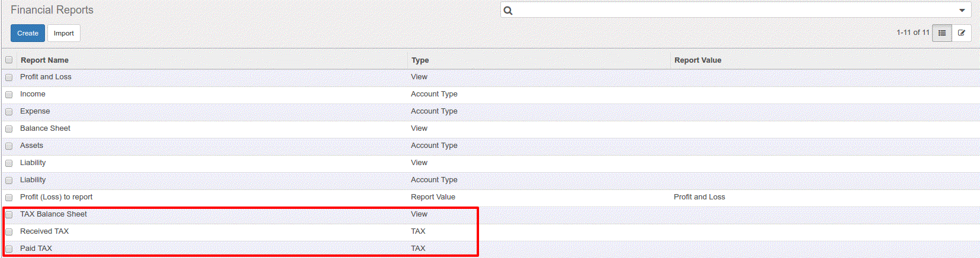Click the Create button
The image size is (980, 258).
pos(28,33)
